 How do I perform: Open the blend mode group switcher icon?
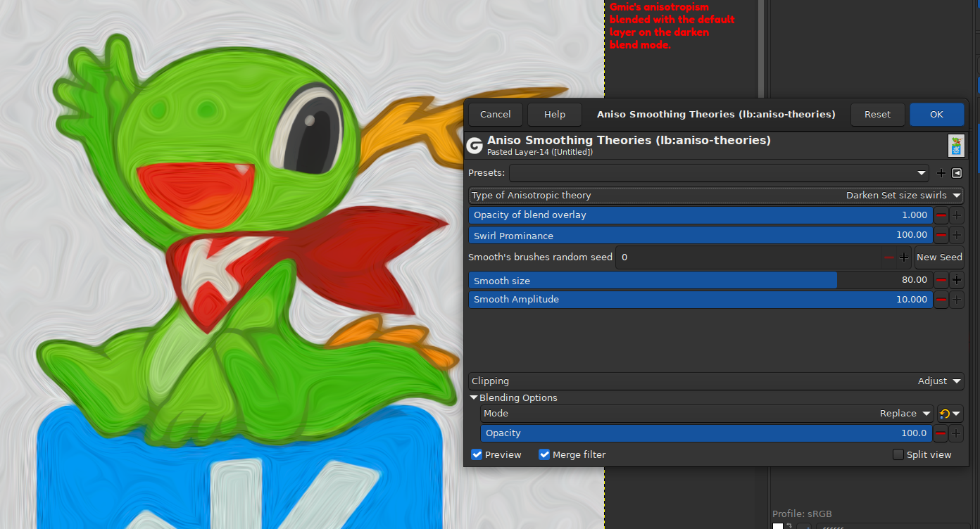pyautogui.click(x=950, y=414)
